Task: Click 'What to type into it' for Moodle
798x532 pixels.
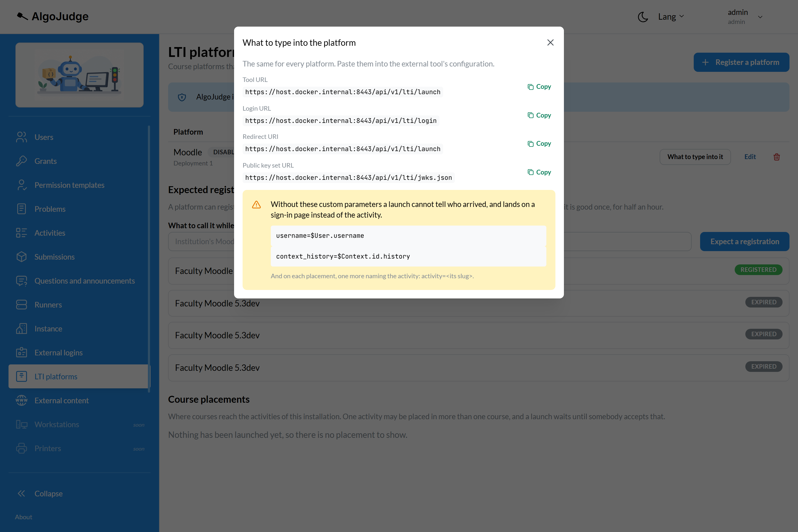Action: click(x=695, y=157)
